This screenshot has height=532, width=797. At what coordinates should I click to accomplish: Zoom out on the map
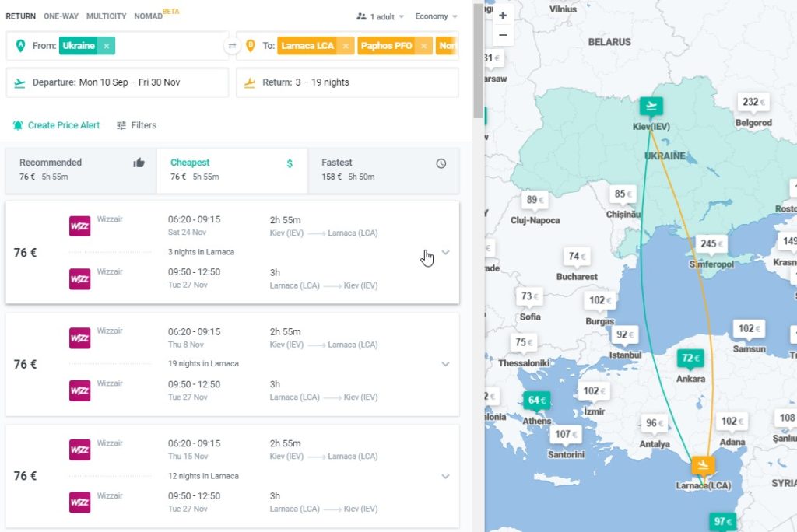(503, 35)
